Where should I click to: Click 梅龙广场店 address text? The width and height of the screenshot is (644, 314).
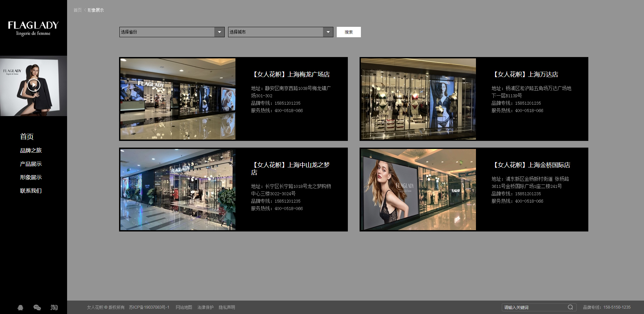coord(291,92)
